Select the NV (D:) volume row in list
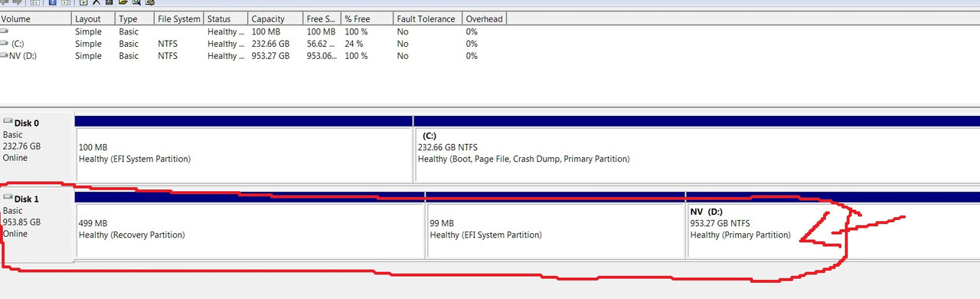The image size is (980, 299). click(x=253, y=56)
